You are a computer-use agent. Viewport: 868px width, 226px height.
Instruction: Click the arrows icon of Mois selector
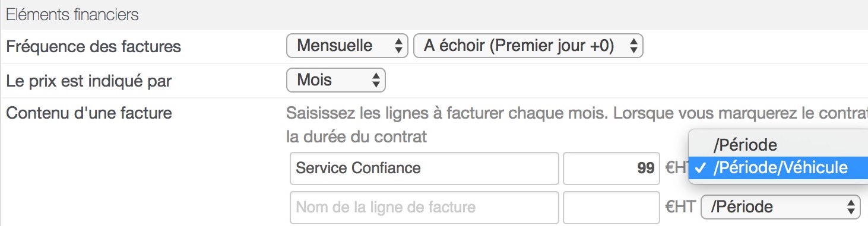(x=375, y=81)
